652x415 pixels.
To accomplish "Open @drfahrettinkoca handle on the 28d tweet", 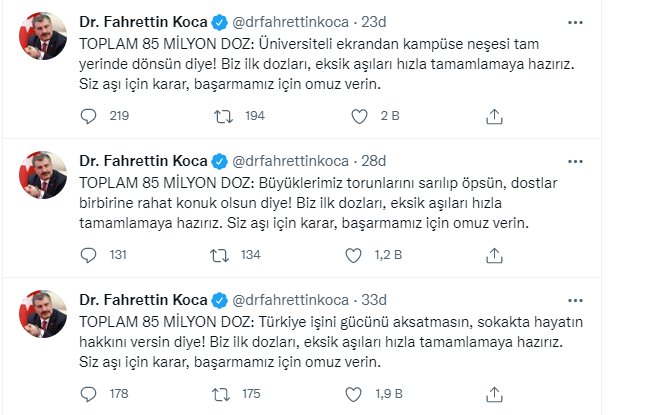I will point(290,161).
